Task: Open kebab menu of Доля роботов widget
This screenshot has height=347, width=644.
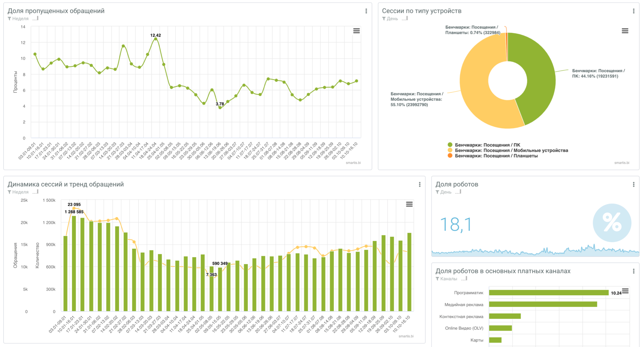Action: coord(634,184)
